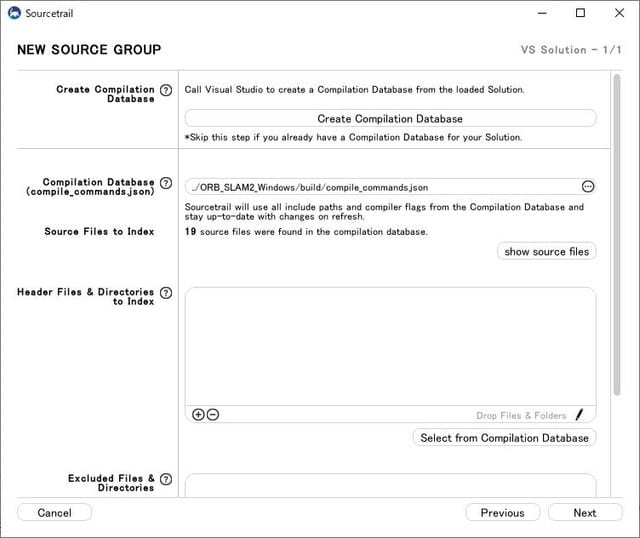The height and width of the screenshot is (538, 640).
Task: Click the pencil edit icon in header list
Action: pos(579,415)
